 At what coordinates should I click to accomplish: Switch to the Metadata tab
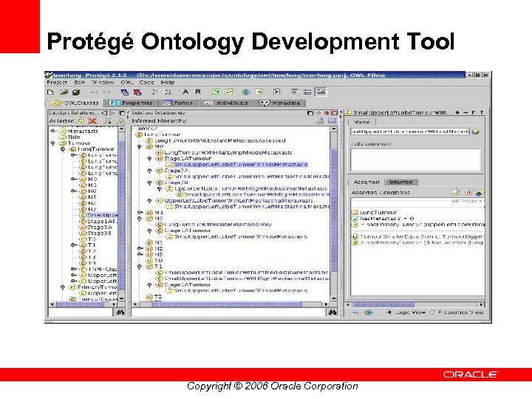(280, 103)
